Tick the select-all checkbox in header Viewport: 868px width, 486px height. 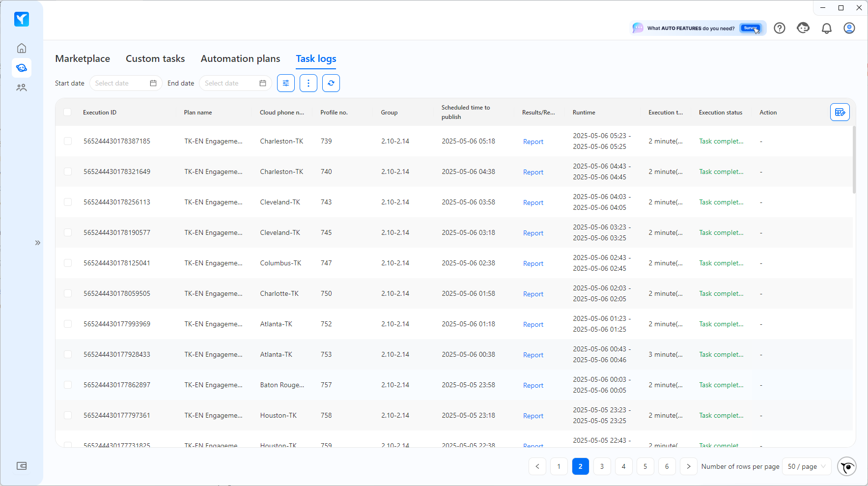68,112
